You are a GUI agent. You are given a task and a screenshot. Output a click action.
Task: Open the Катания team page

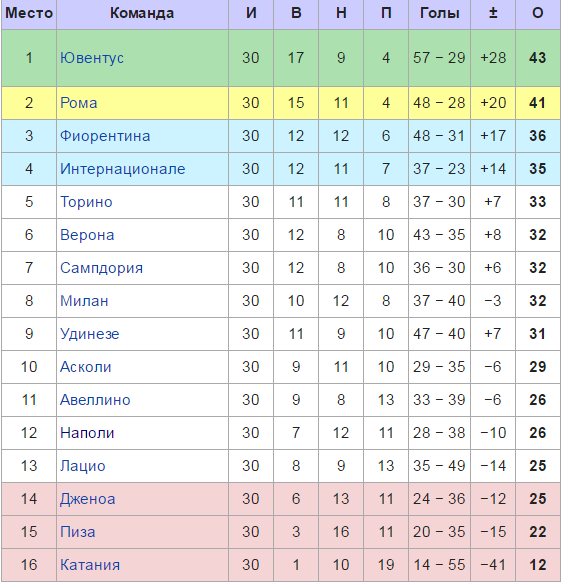90,565
